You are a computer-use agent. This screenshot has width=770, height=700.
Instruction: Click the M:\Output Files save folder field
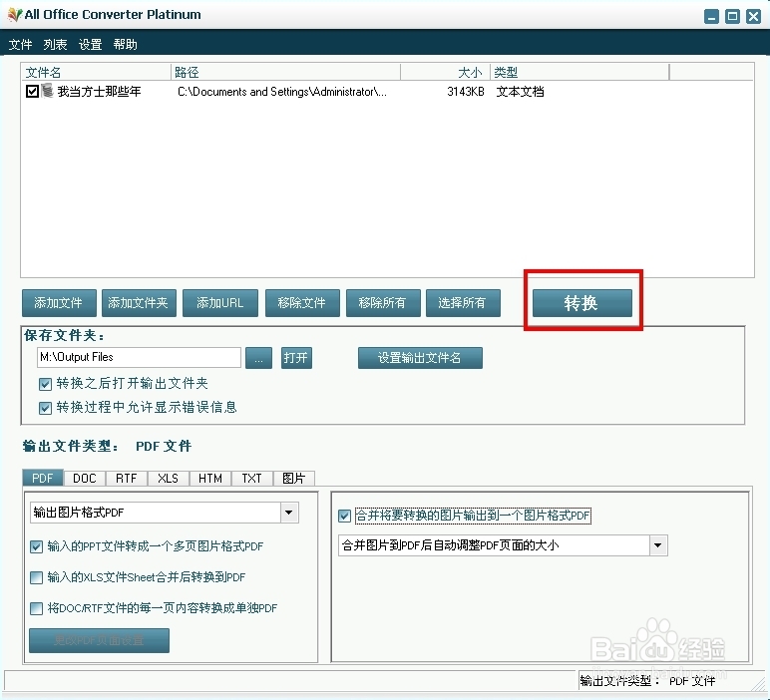pyautogui.click(x=139, y=357)
